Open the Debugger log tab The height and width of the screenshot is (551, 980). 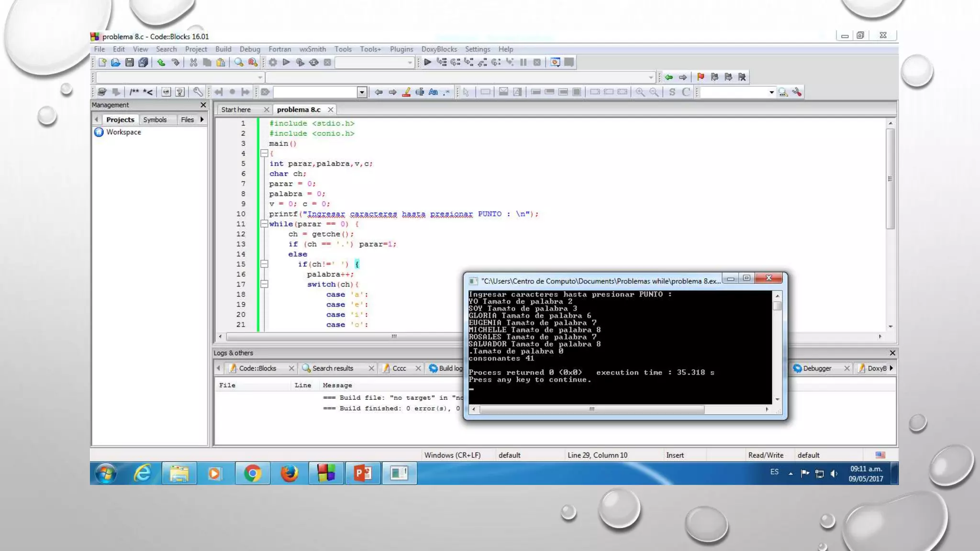point(817,368)
